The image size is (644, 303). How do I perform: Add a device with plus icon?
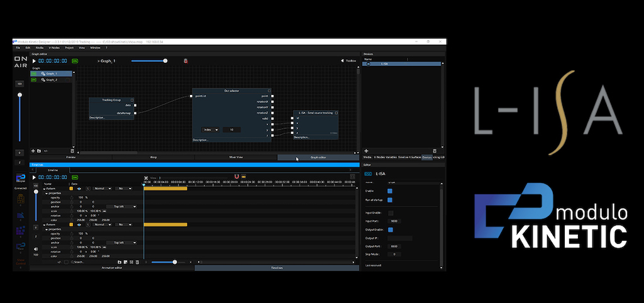[367, 151]
